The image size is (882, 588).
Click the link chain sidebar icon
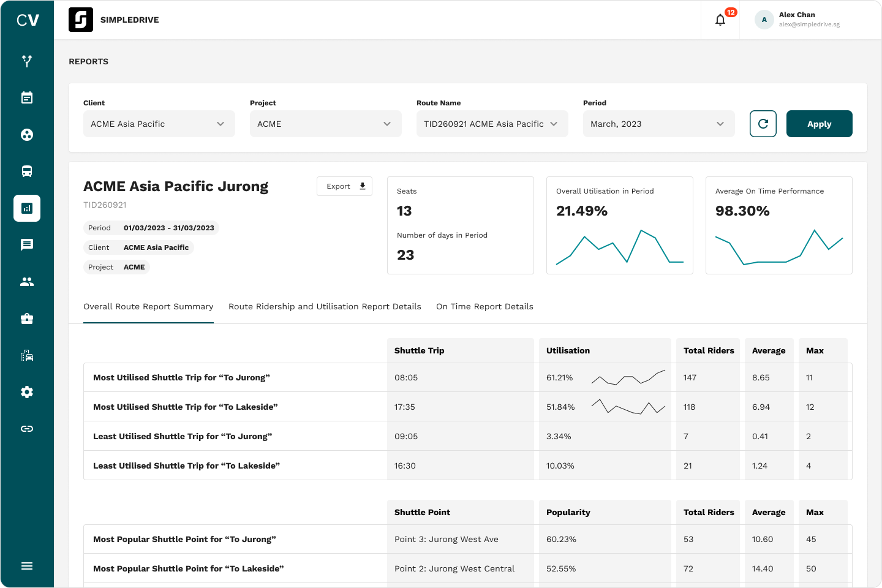coord(27,429)
